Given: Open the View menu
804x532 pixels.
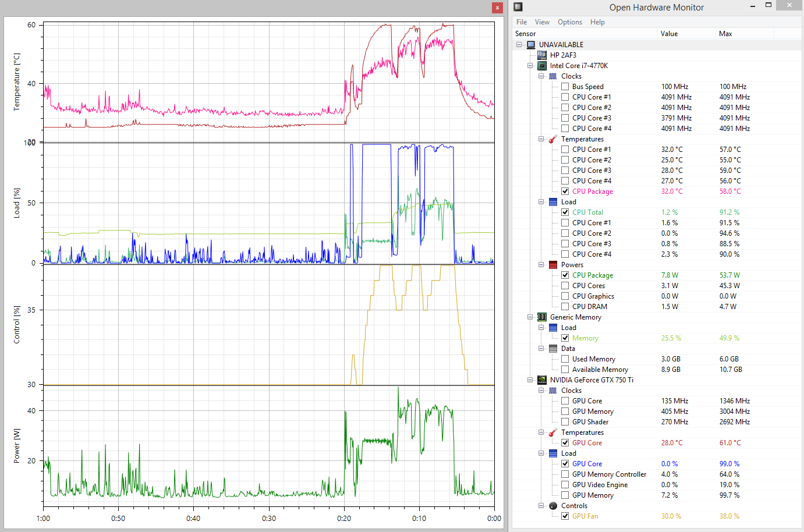Looking at the screenshot, I should pyautogui.click(x=542, y=22).
